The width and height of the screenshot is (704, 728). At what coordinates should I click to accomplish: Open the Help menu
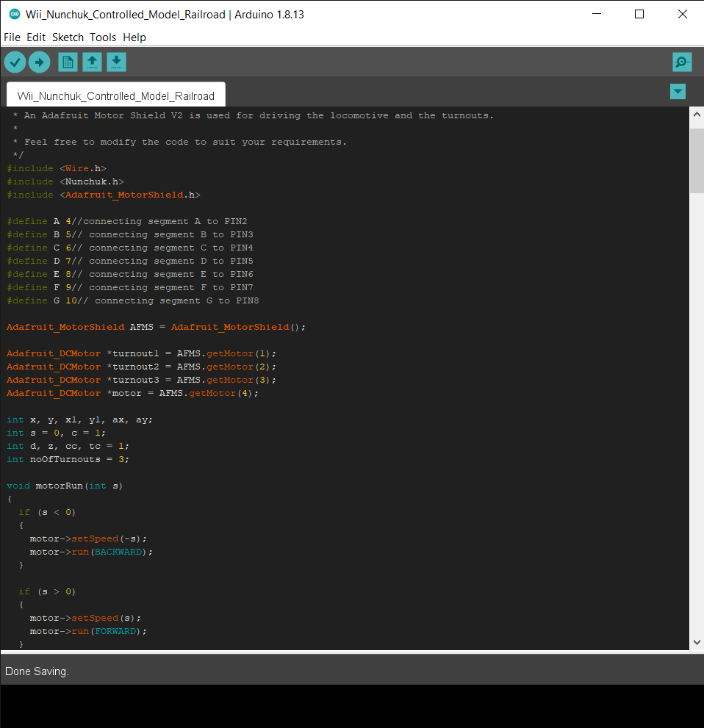(x=134, y=37)
